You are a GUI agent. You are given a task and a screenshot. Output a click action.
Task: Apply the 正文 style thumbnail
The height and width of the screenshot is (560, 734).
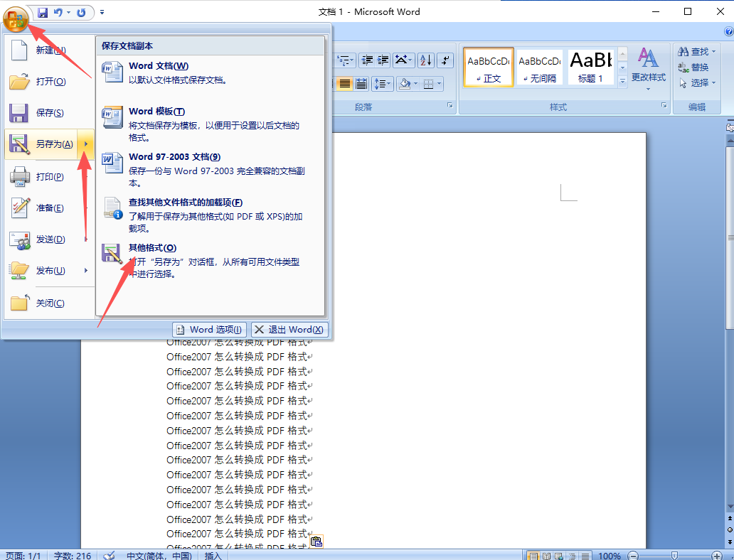tap(488, 67)
